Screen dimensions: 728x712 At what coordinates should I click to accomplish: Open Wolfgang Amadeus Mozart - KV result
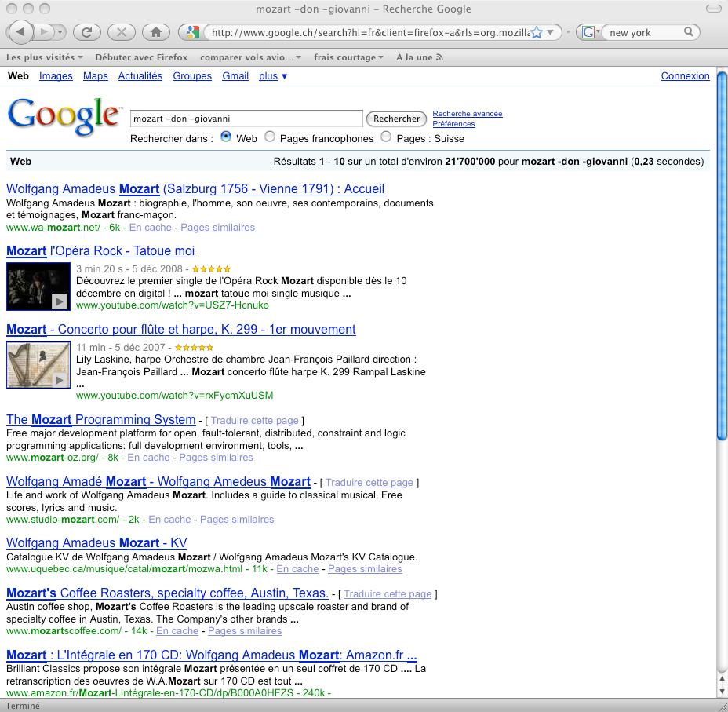pos(96,543)
